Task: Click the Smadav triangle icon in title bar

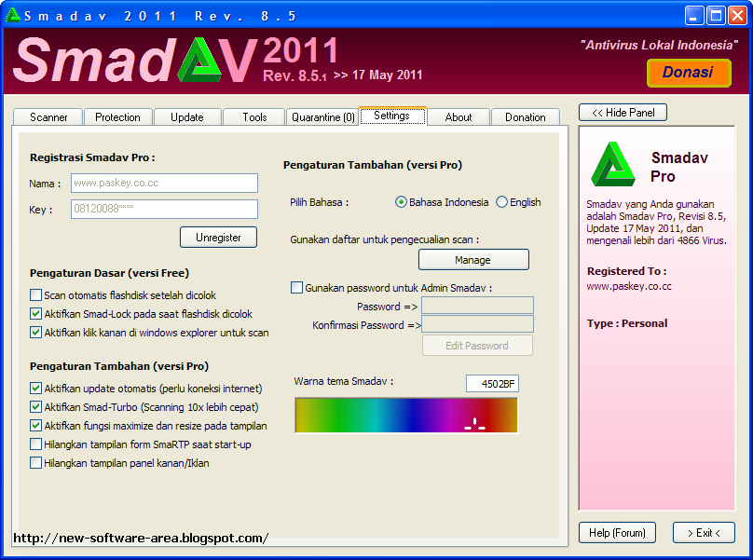Action: click(12, 15)
